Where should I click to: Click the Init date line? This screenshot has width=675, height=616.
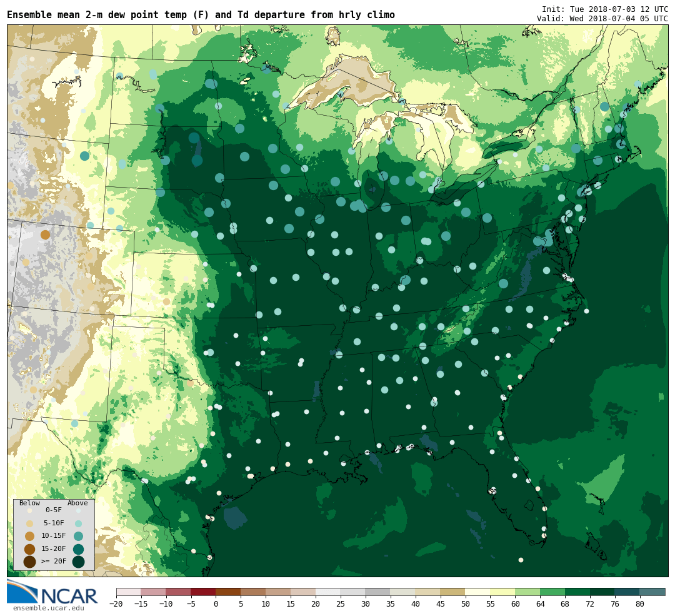(604, 9)
